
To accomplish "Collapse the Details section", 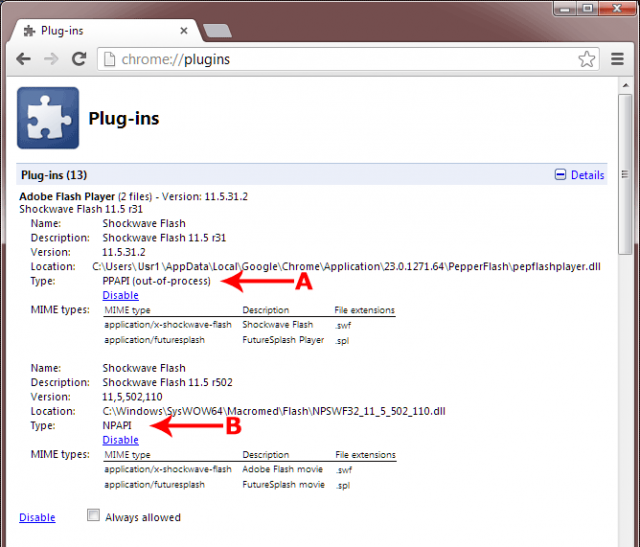I will pos(579,175).
